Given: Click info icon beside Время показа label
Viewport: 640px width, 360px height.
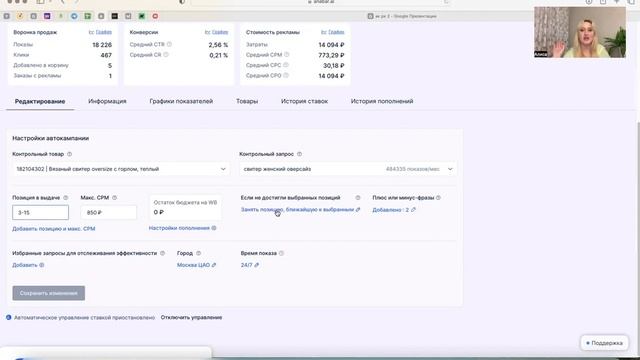Looking at the screenshot, I should pos(281,253).
